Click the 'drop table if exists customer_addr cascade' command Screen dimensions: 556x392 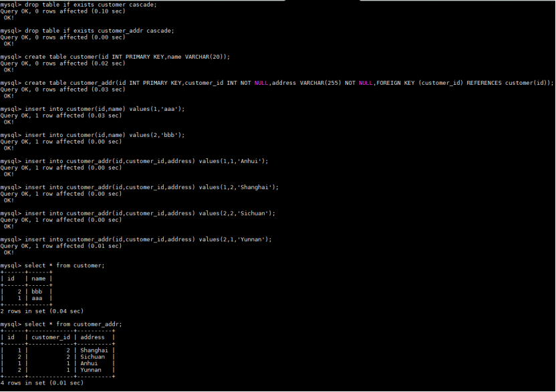(99, 31)
